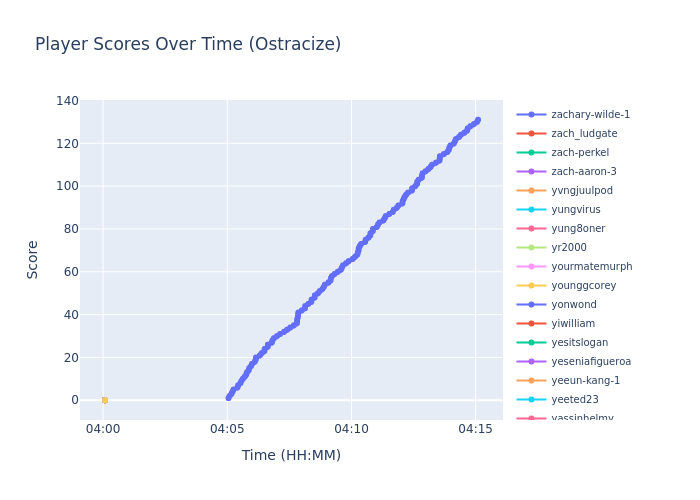700x500 pixels.
Task: Click the last data point near score 130
Action: (477, 120)
